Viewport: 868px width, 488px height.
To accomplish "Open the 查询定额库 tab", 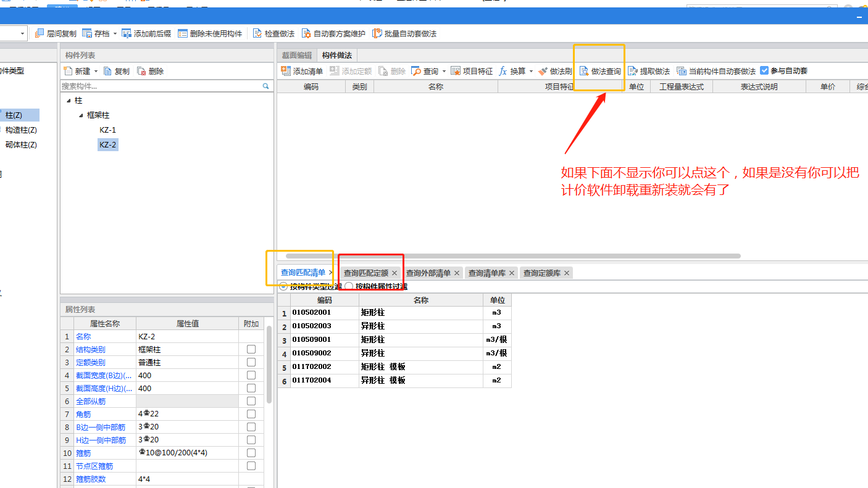I will tap(542, 273).
